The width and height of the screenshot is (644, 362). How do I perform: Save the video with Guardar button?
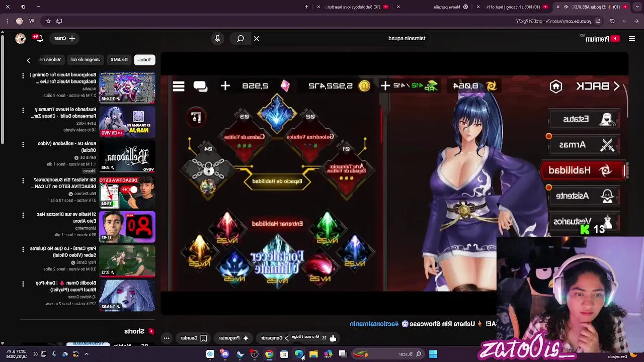click(x=194, y=338)
